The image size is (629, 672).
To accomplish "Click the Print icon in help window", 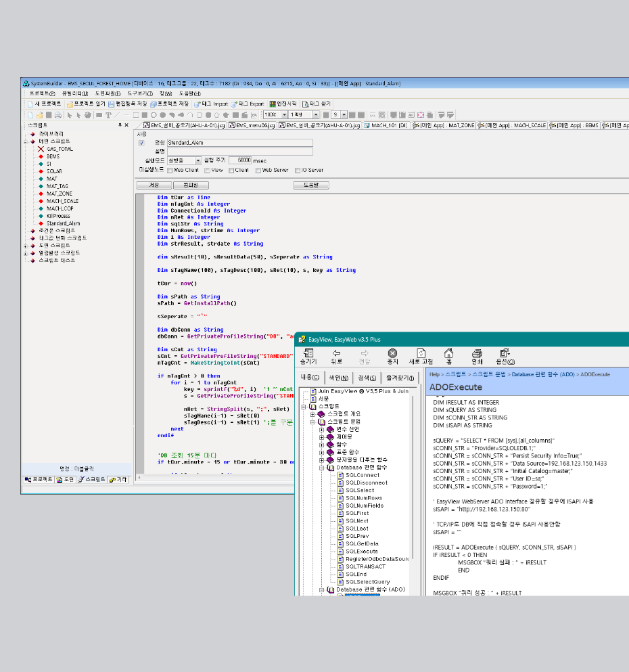I will 477,353.
